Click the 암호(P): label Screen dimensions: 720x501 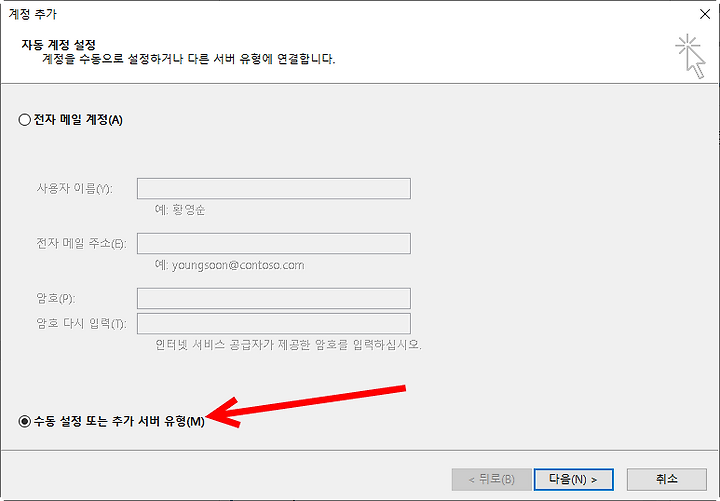[x=56, y=298]
